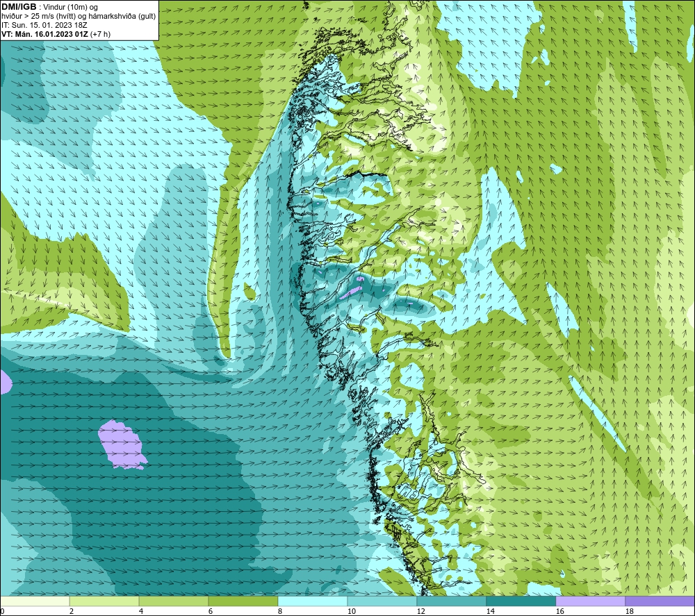This screenshot has width=695, height=616.
Task: Click the 0–2 m/s pale yellow legend swatch
Action: coord(35,601)
